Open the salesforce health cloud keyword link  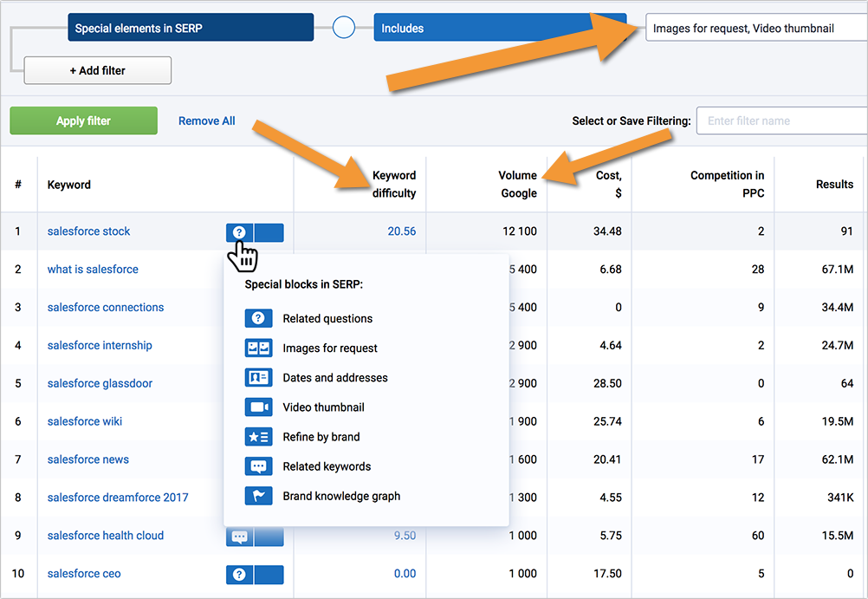105,535
